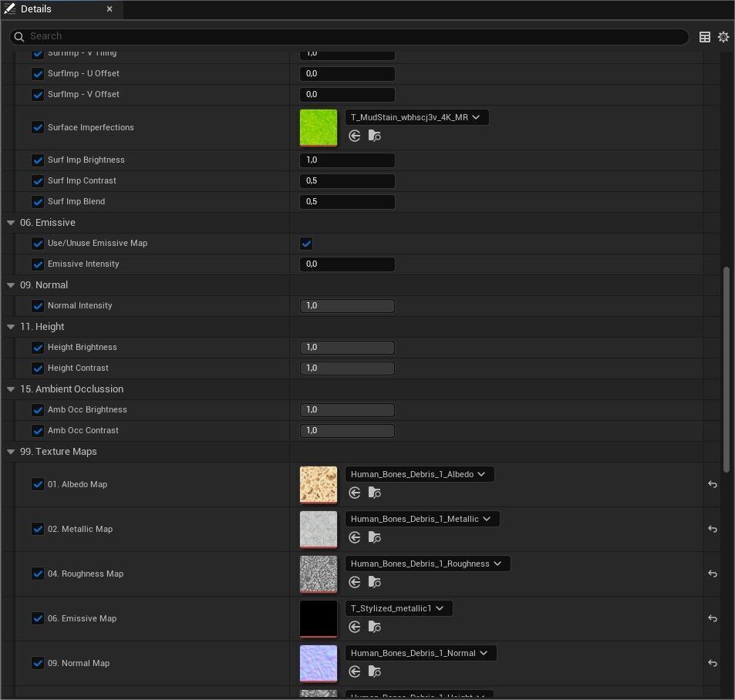Toggle SurfImp - U Offset override checkbox
Image resolution: width=735 pixels, height=700 pixels.
point(38,73)
